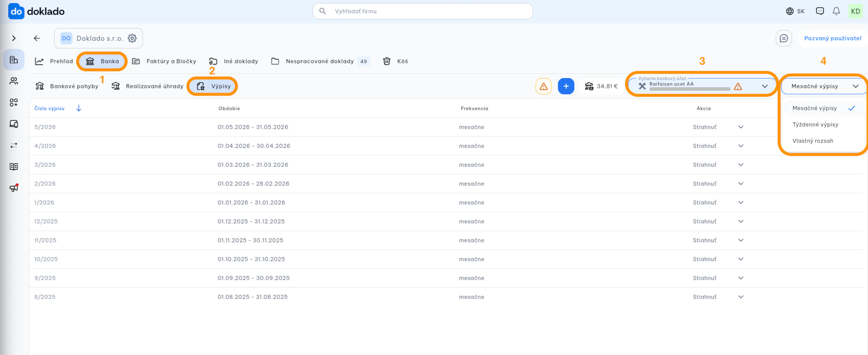Click the round comment bubble button
Viewport: 868px width, 355px height.
coord(784,38)
